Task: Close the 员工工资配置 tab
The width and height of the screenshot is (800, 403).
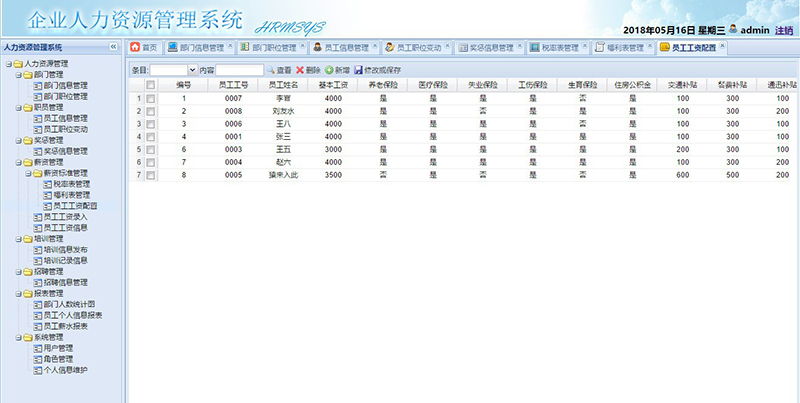Action: (x=722, y=46)
